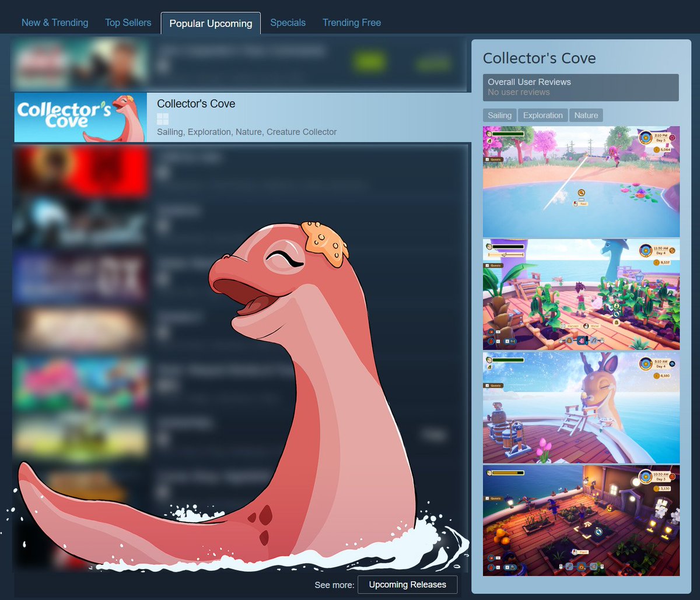Click the Overall User Reviews box
The width and height of the screenshot is (700, 600).
tap(581, 87)
